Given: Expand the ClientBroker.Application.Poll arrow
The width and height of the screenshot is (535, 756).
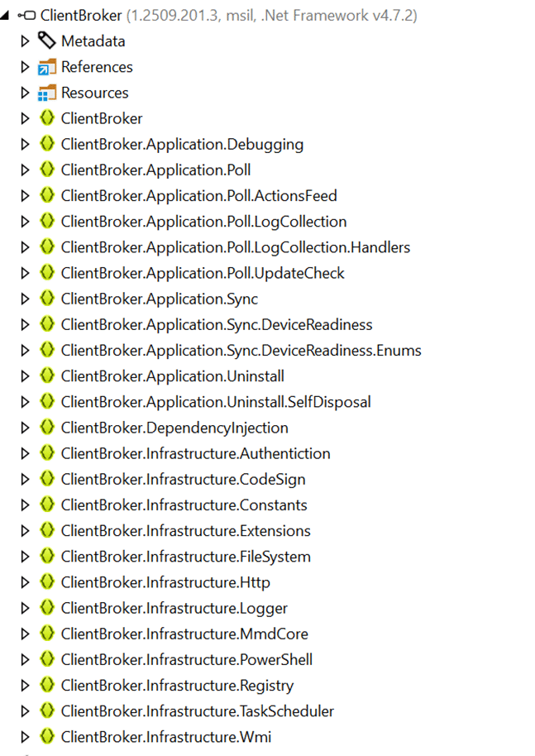Looking at the screenshot, I should (26, 170).
